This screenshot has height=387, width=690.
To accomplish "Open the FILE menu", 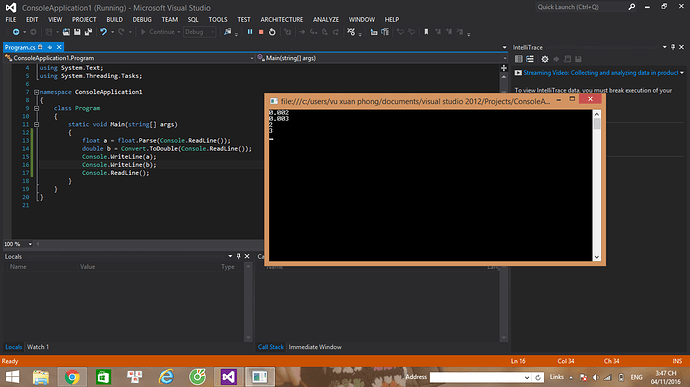I will coord(11,19).
